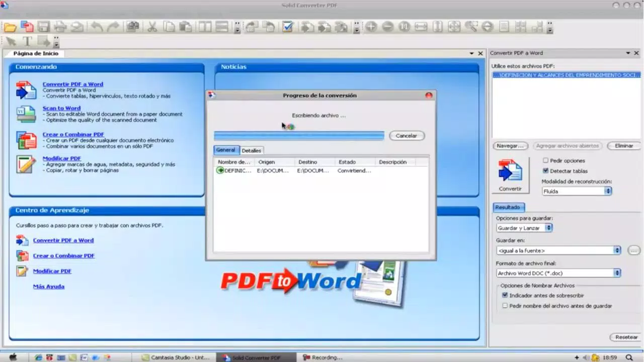Click the Open folder toolbar icon

tap(10, 27)
